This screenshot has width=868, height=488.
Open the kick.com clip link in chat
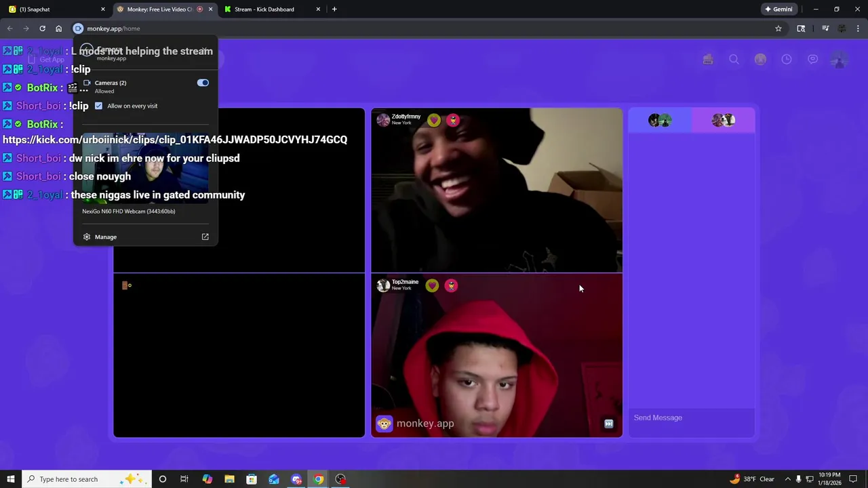tap(175, 140)
